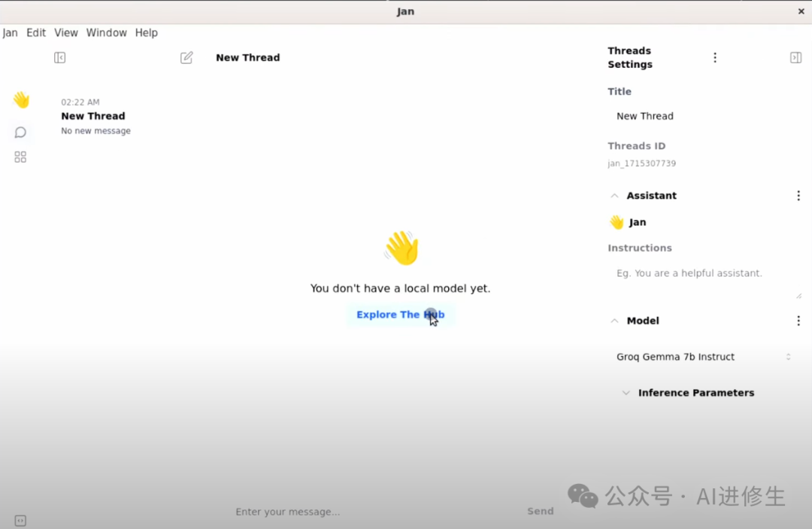812x529 pixels.
Task: Open the chat threads view icon
Action: click(x=20, y=132)
